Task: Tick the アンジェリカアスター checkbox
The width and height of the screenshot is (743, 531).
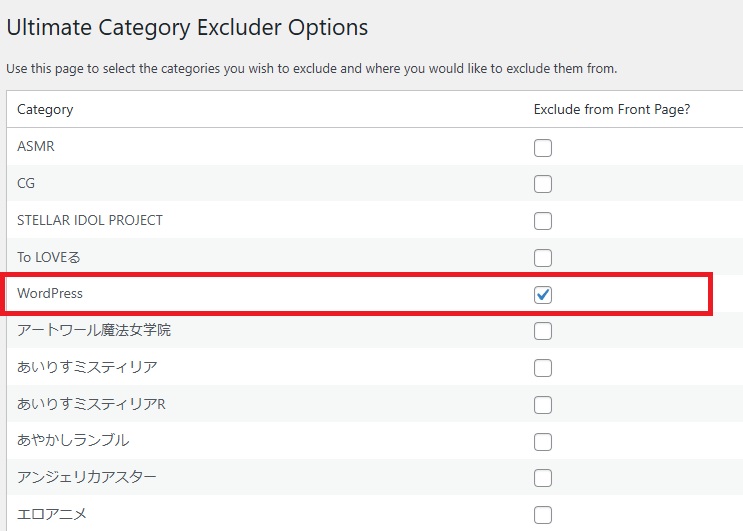Action: click(543, 478)
